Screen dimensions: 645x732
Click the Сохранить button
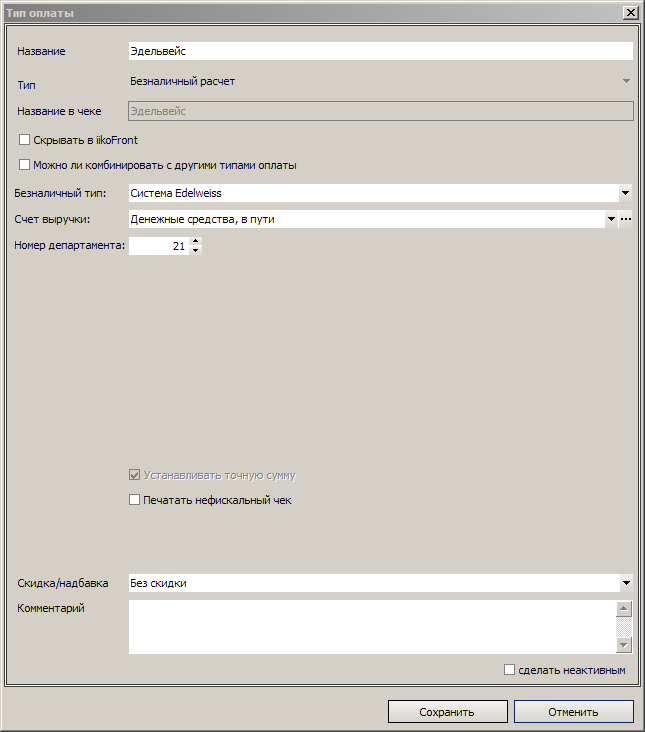(448, 712)
